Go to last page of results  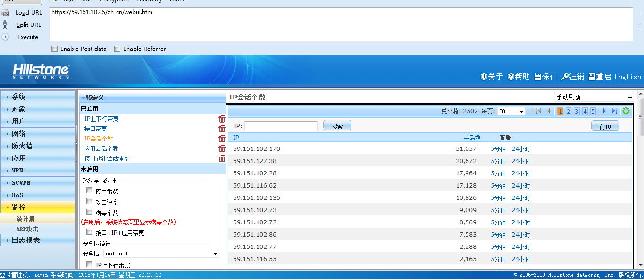click(615, 111)
